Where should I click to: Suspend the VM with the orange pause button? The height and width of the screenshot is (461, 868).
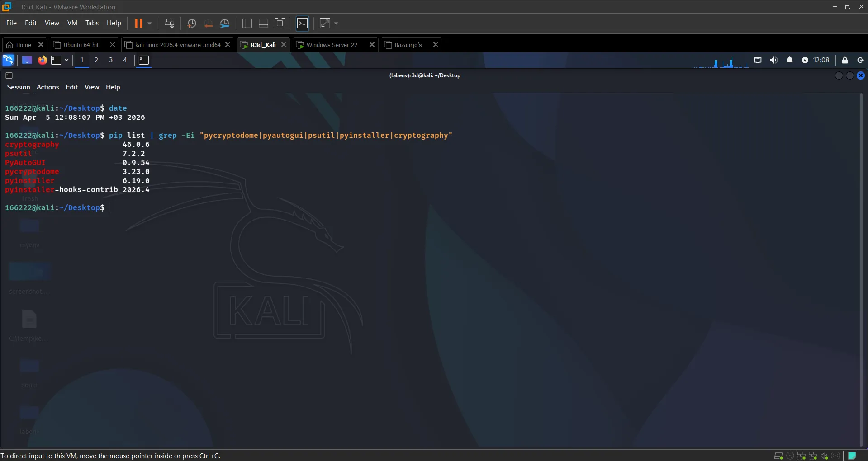138,23
